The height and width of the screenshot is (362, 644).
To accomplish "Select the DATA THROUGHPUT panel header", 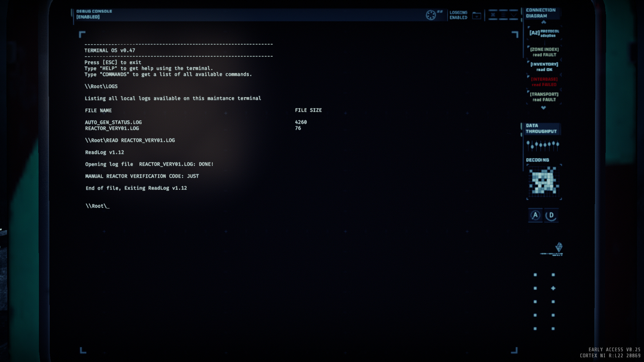I will [x=541, y=128].
